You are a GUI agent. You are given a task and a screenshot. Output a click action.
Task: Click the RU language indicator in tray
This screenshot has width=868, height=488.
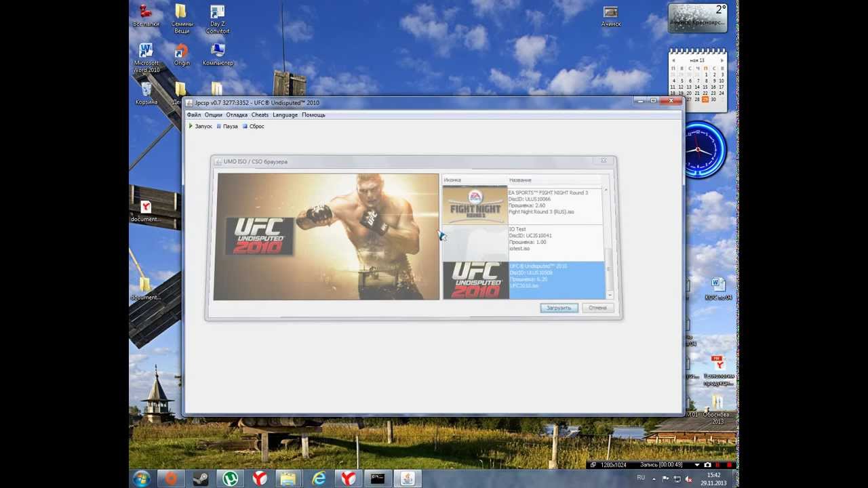tap(641, 478)
